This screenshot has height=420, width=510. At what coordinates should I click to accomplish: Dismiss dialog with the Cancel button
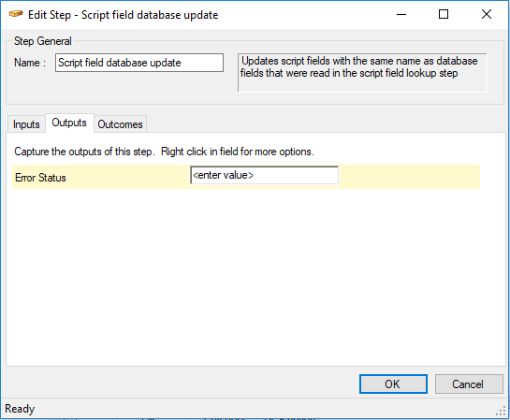[x=469, y=384]
